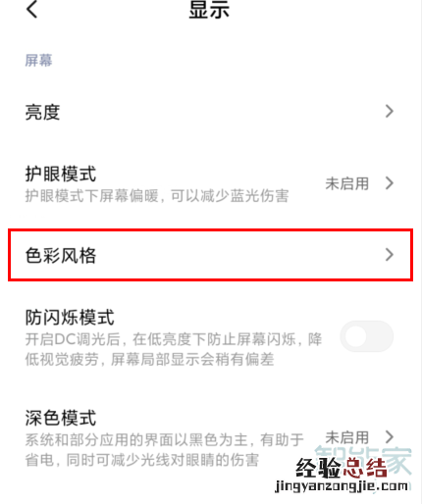Tap the 显示 page title

[209, 10]
